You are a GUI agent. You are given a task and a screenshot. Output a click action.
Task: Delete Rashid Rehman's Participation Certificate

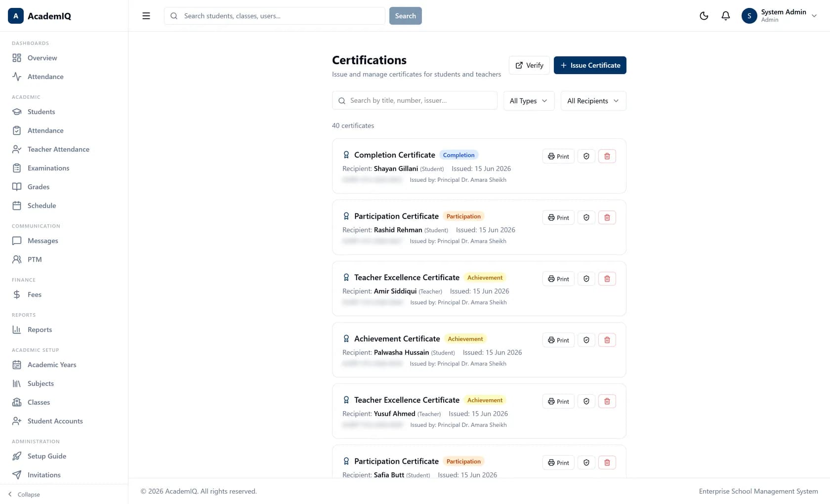[x=607, y=217]
